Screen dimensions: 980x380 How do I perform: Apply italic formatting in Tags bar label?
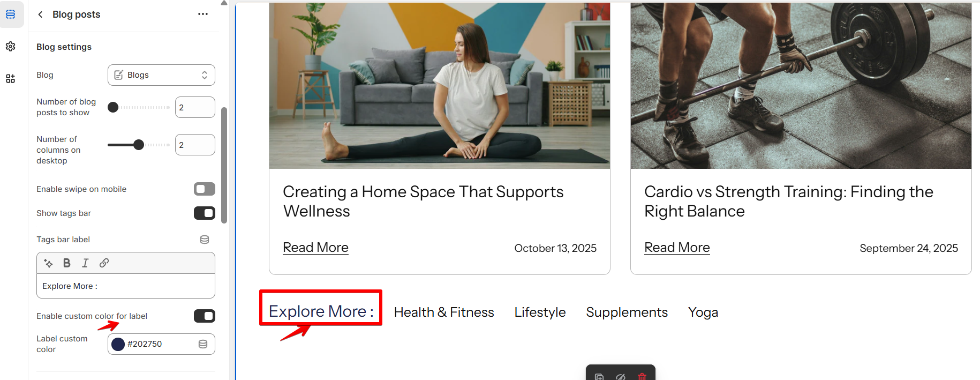85,263
